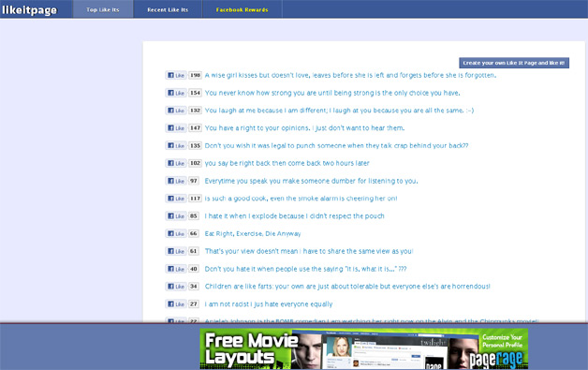Open the Free Movie Layouts banner ad

[x=363, y=348]
